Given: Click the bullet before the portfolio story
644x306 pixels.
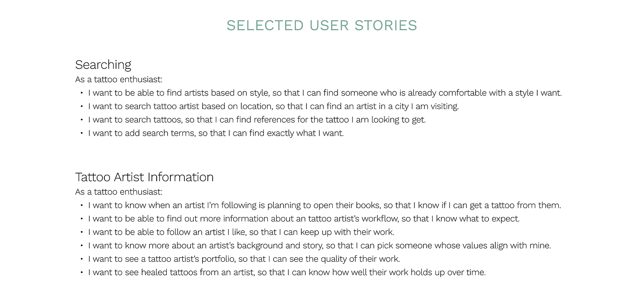Looking at the screenshot, I should coord(81,259).
